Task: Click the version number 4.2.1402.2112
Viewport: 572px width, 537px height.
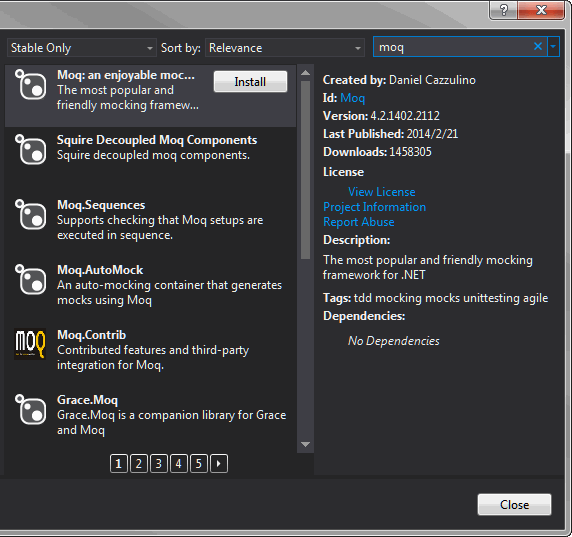Action: point(405,116)
